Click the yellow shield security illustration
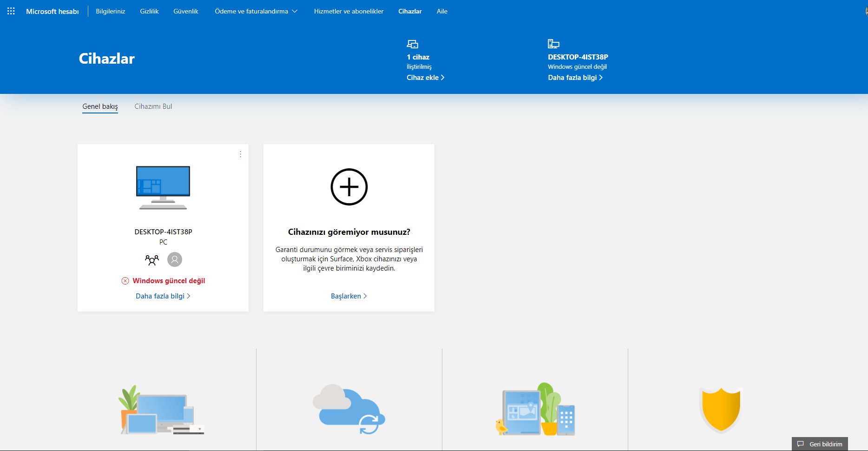 click(x=721, y=410)
